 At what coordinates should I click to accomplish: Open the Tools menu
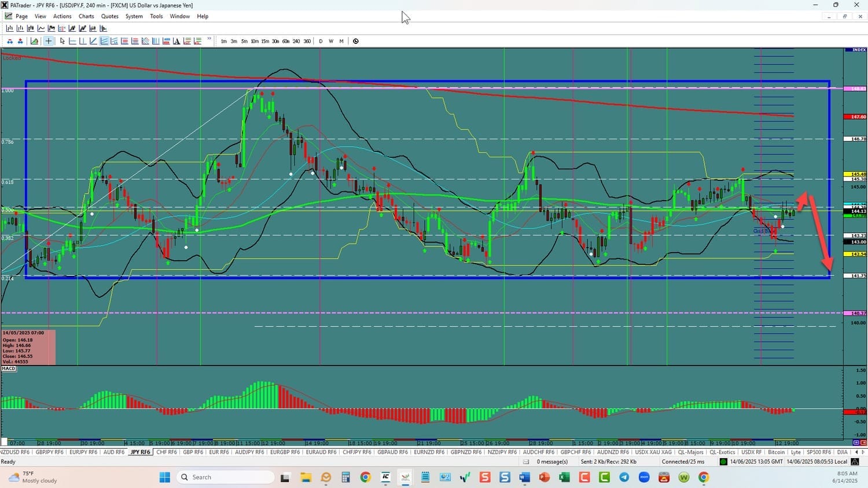tap(156, 16)
